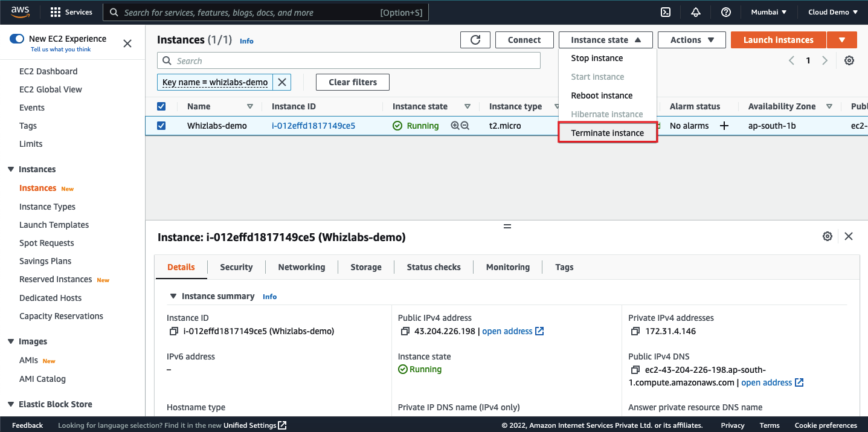Click the search magnifier icon in header
This screenshot has width=868, height=432.
point(114,12)
